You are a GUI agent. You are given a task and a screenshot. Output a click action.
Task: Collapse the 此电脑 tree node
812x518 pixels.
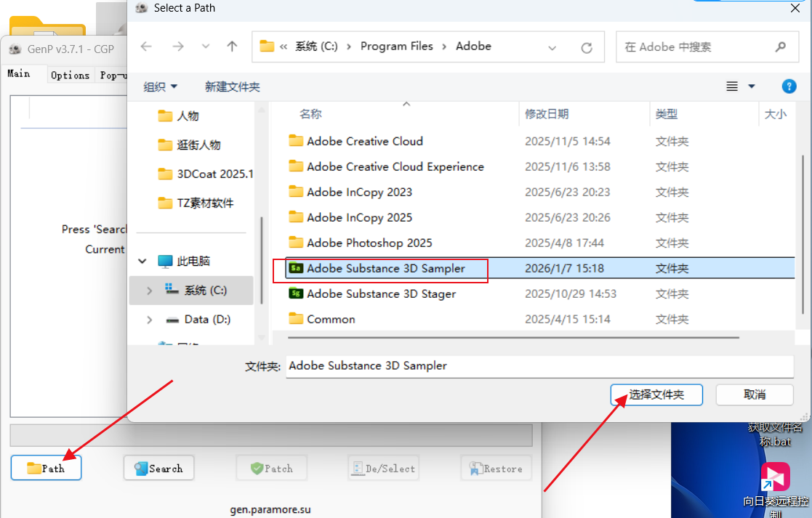(x=142, y=261)
